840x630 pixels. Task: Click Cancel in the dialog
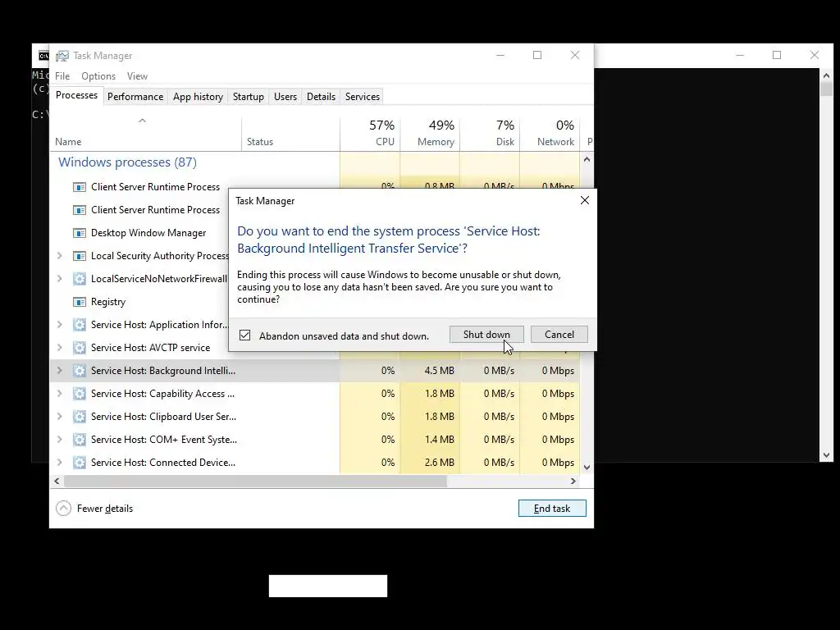tap(559, 335)
